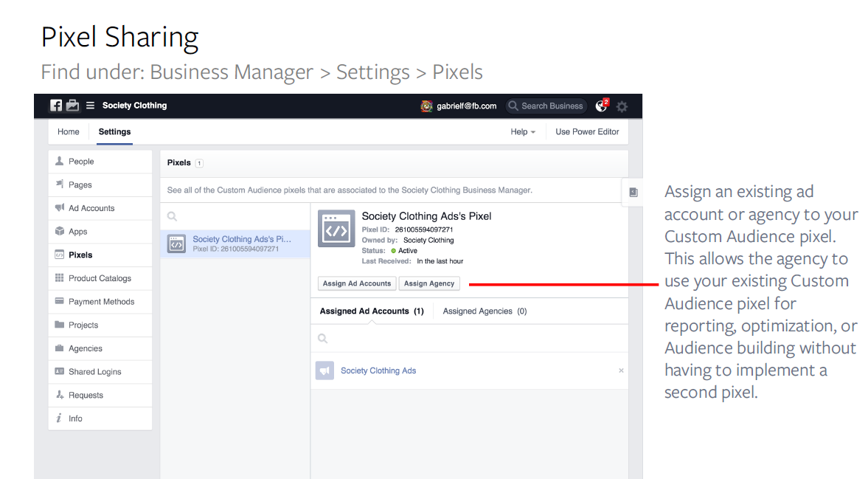
Task: Click the Assign Ad Accounts button
Action: (x=357, y=283)
